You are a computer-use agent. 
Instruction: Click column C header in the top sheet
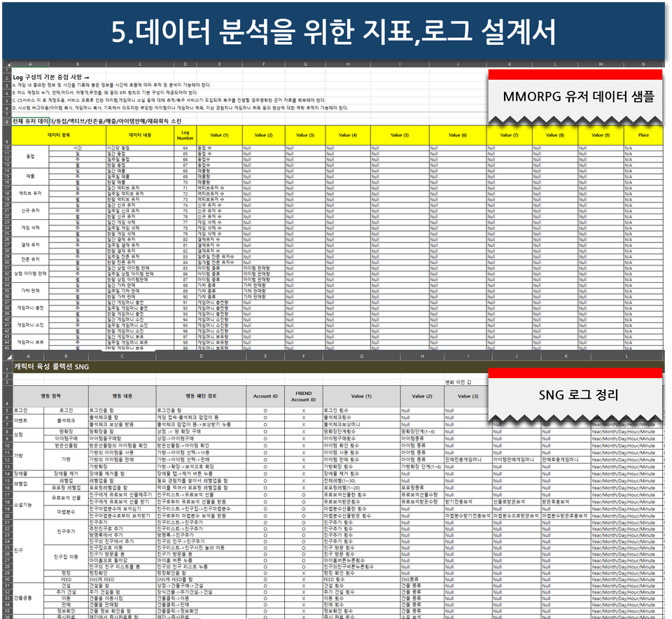pyautogui.click(x=140, y=64)
